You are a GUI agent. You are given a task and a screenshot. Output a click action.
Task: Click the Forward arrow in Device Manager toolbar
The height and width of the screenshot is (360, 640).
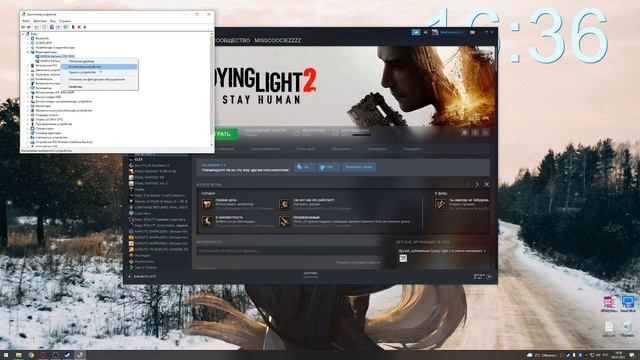pos(29,27)
